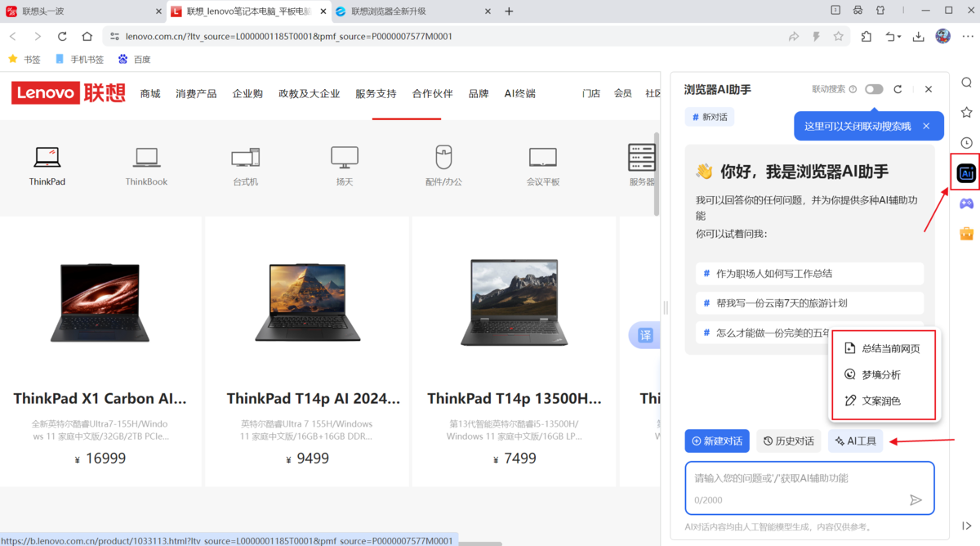Open the incognito glasses icon
980x546 pixels.
857,11
